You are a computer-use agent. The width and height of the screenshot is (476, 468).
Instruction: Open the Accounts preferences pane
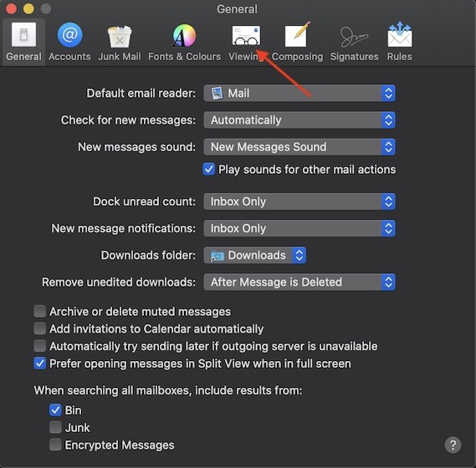tap(69, 42)
